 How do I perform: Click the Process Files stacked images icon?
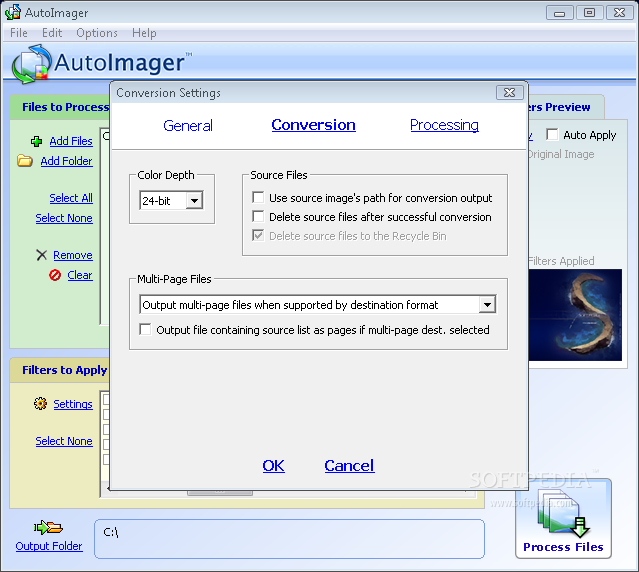point(563,514)
